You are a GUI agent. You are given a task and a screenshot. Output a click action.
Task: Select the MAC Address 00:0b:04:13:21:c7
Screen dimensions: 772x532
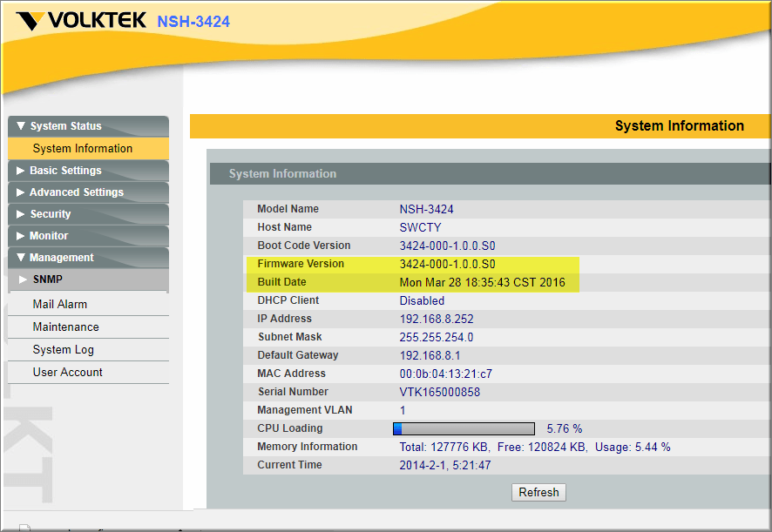pos(445,374)
